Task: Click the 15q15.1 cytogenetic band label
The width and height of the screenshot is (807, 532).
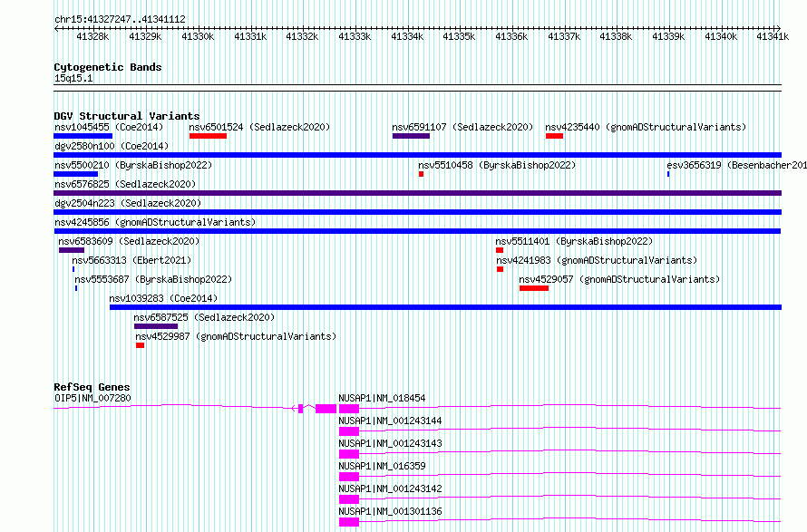Action: point(73,78)
